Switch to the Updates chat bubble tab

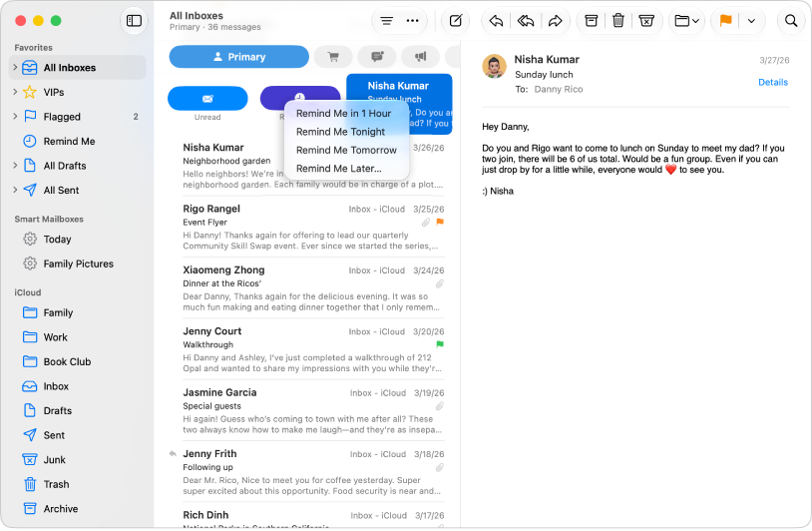377,57
